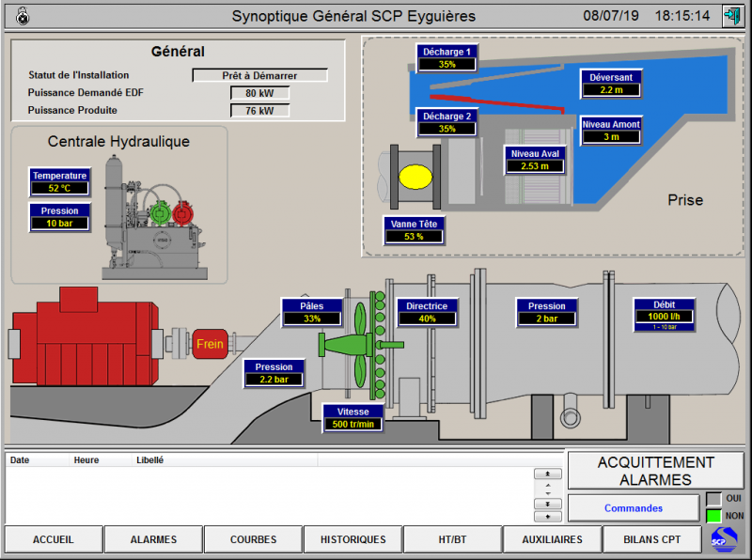Screen dimensions: 752x560
Task: Open the Commandes button
Action: coord(634,508)
